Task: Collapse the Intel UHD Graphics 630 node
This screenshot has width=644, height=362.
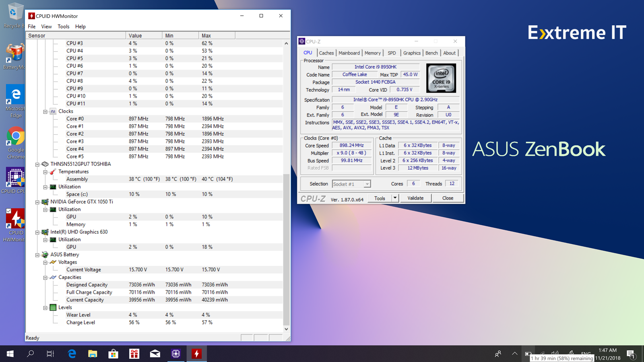Action: (x=37, y=232)
